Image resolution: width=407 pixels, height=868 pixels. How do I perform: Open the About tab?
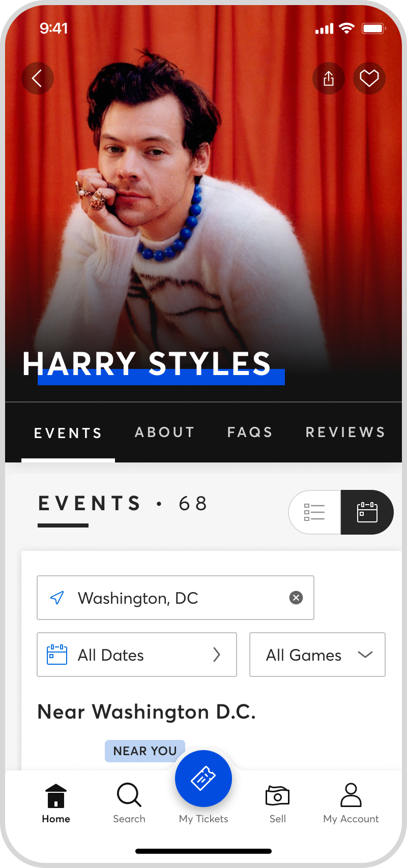pyautogui.click(x=165, y=432)
